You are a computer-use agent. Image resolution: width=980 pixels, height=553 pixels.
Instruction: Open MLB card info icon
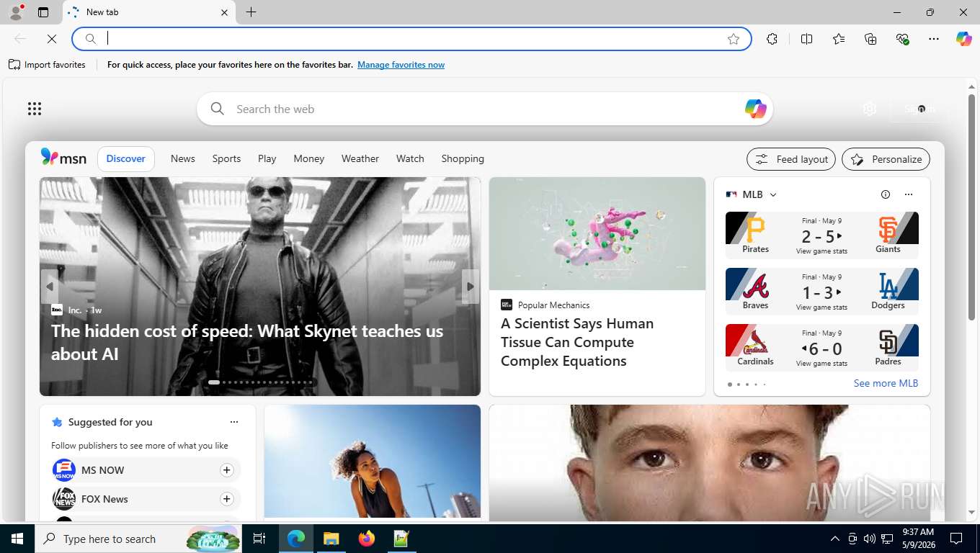coord(886,194)
